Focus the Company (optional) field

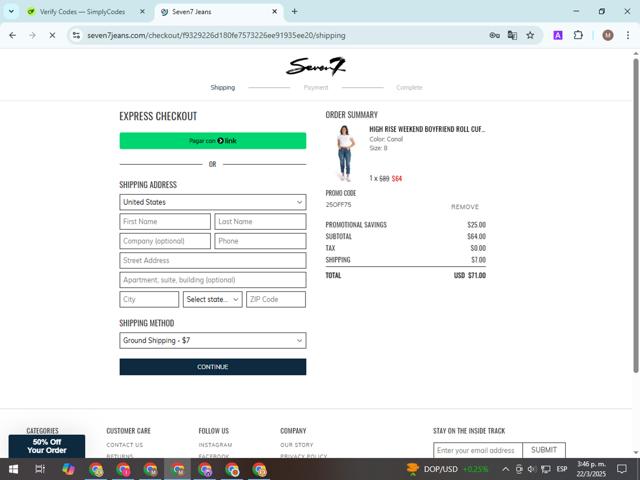[165, 241]
